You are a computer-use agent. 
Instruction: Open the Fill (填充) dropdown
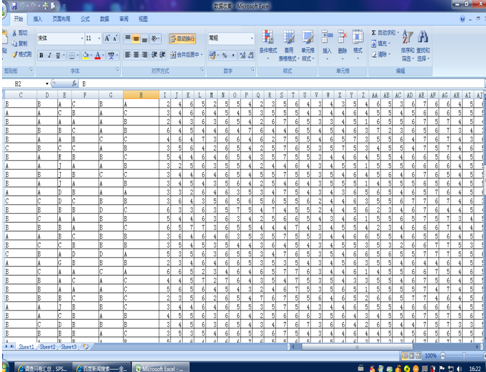(x=381, y=43)
